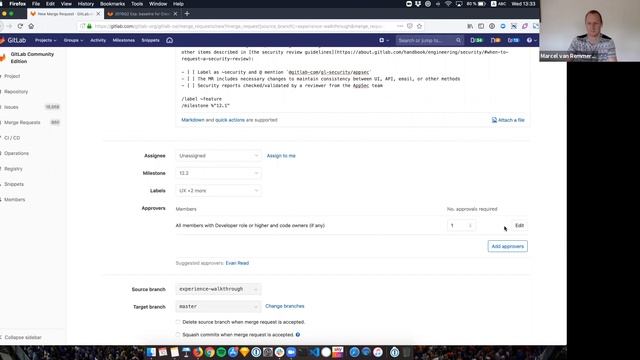
Task: Open the History menu in menu bar
Action: coord(86,4)
